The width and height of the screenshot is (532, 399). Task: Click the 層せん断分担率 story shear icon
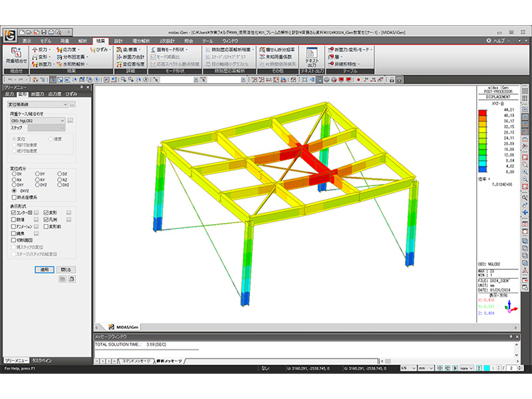click(277, 49)
